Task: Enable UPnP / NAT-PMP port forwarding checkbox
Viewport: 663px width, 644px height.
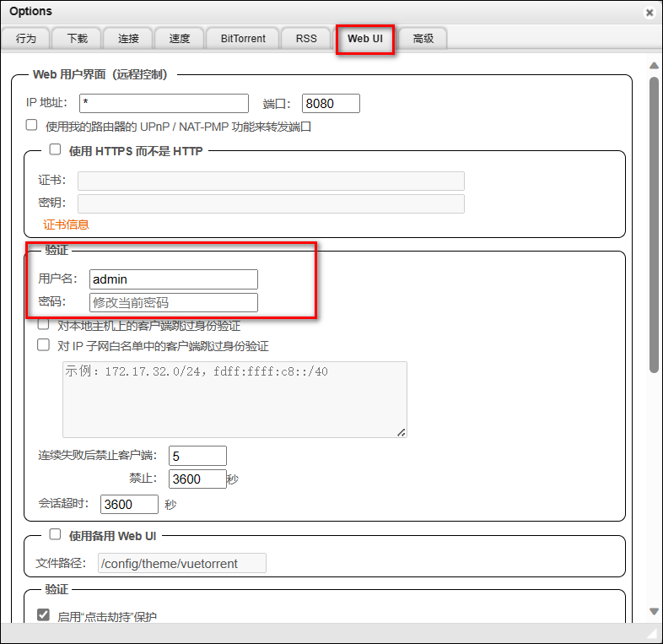Action: (32, 125)
